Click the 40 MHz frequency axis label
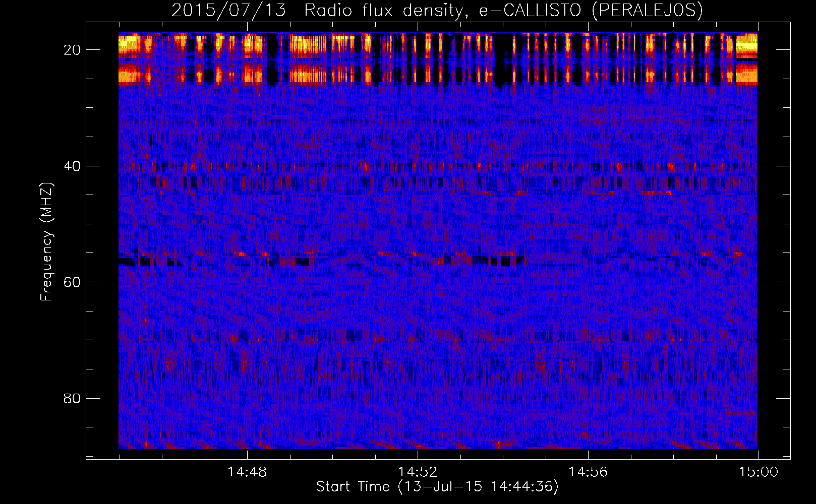This screenshot has width=816, height=504. (x=73, y=166)
